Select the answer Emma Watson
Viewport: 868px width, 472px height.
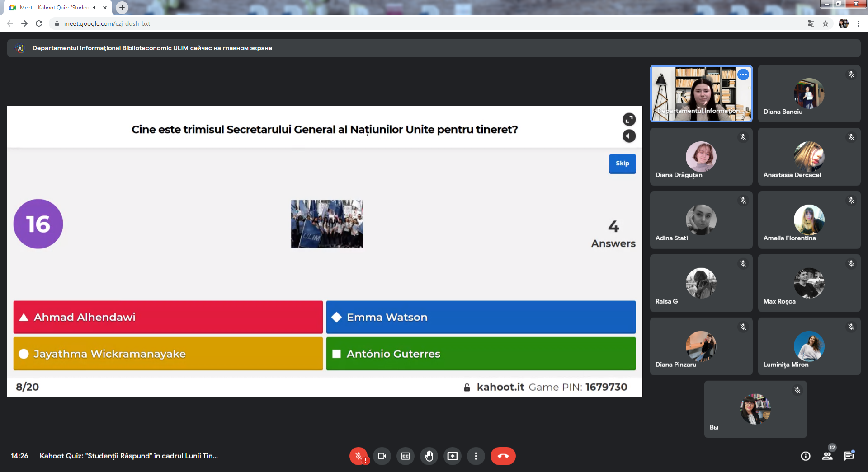(x=481, y=317)
